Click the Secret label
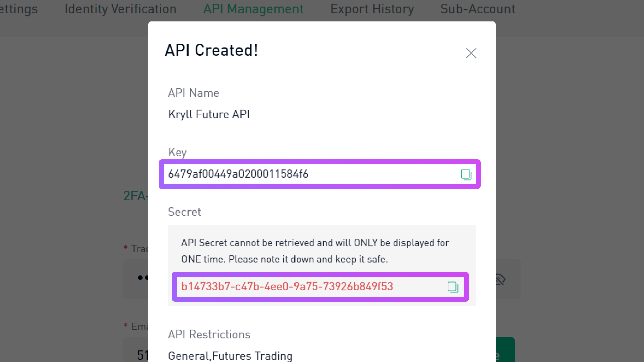The height and width of the screenshot is (362, 644). pos(184,212)
